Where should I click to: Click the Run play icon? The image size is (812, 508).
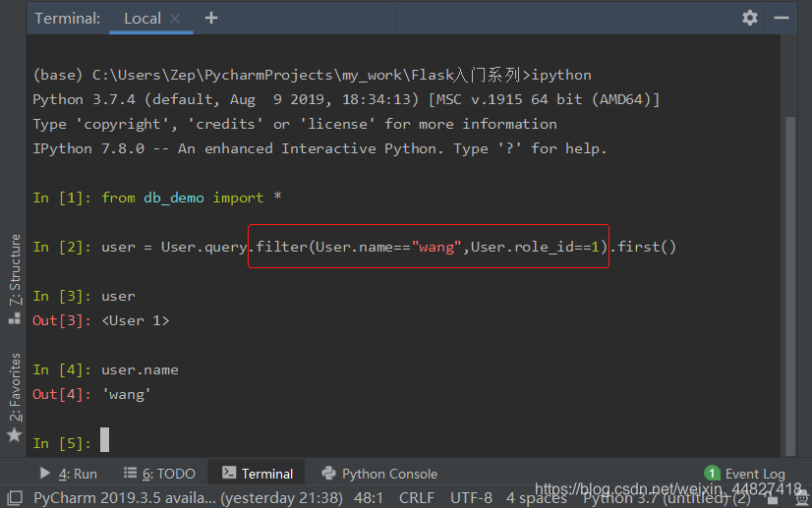[x=44, y=473]
